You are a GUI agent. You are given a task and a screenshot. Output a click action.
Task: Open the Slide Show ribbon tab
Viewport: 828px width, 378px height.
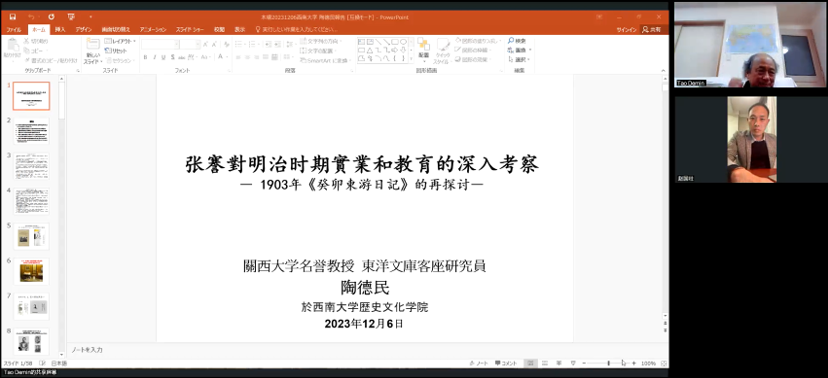point(190,30)
